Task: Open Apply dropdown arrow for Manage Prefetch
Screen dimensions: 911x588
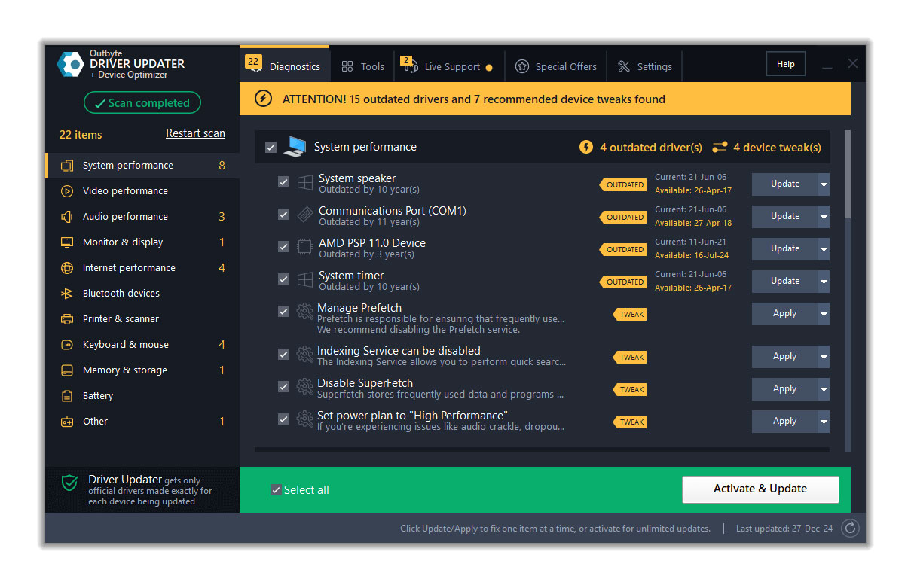Action: [x=824, y=314]
